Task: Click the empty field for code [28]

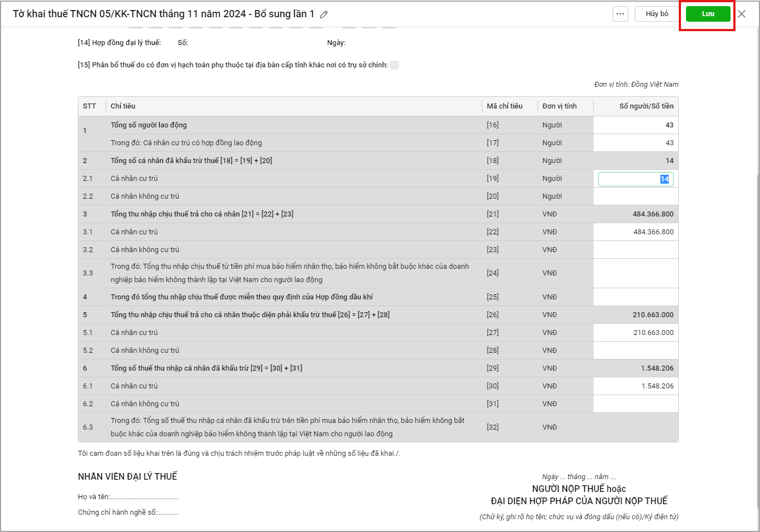Action: 635,351
